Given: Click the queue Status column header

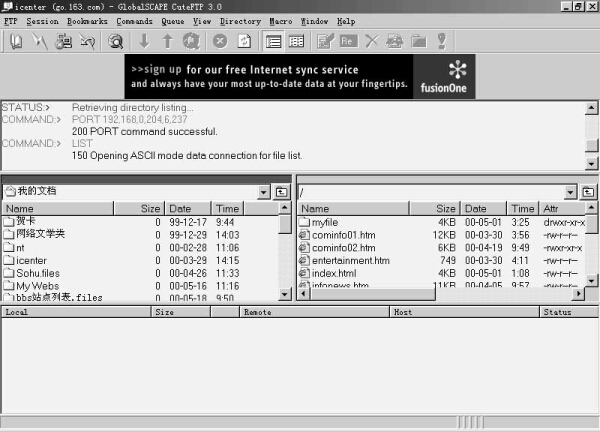Looking at the screenshot, I should point(569,312).
